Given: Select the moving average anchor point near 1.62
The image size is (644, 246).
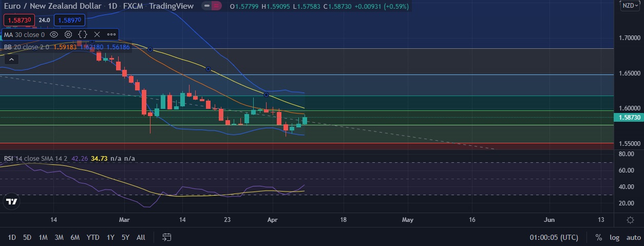Looking at the screenshot, I should tap(267, 94).
